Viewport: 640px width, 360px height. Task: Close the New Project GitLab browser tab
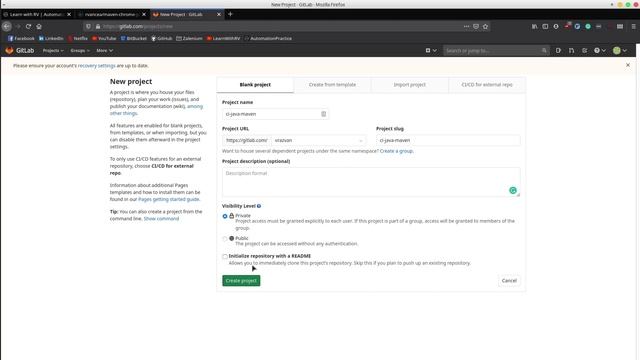pos(219,14)
